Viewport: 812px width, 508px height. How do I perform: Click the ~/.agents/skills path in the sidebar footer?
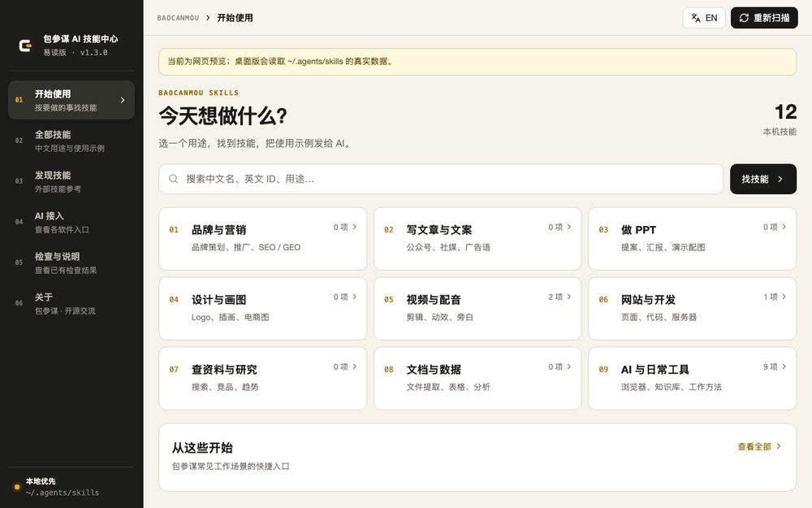(x=63, y=493)
